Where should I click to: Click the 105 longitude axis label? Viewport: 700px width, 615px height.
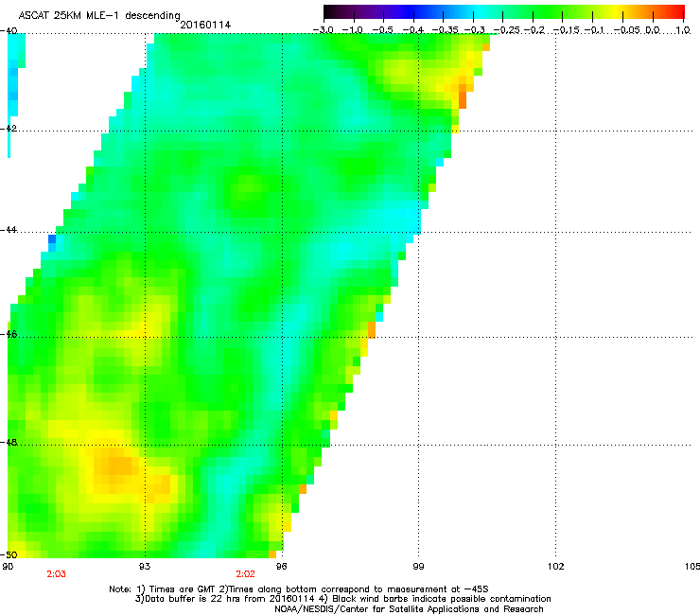point(692,567)
